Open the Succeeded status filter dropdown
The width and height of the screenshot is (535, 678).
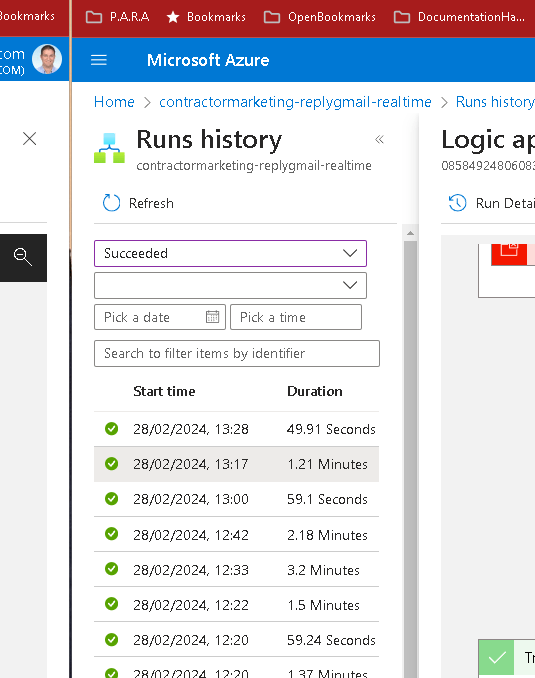[x=230, y=253]
